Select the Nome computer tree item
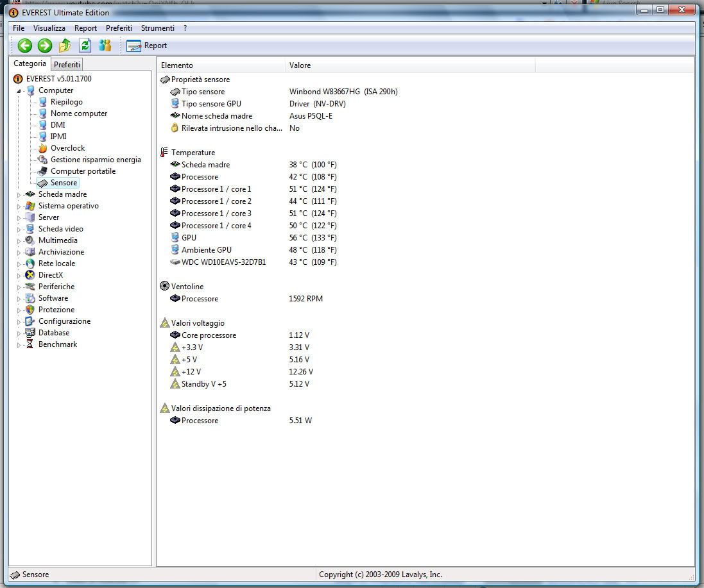The height and width of the screenshot is (588, 704). pyautogui.click(x=78, y=113)
